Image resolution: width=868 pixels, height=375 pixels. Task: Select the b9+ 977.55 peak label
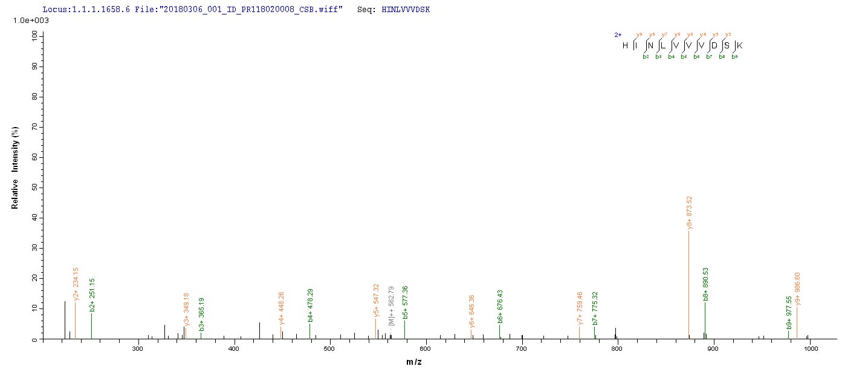point(789,313)
